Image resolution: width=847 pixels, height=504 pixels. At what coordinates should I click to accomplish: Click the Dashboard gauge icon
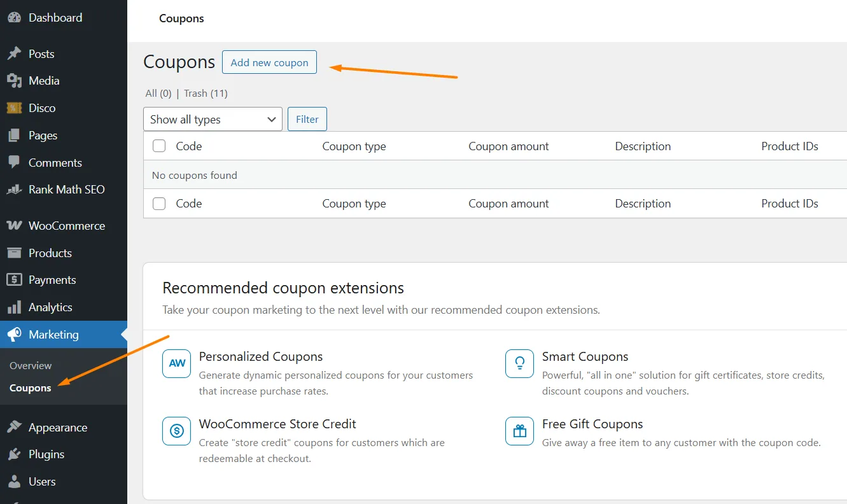pyautogui.click(x=14, y=18)
